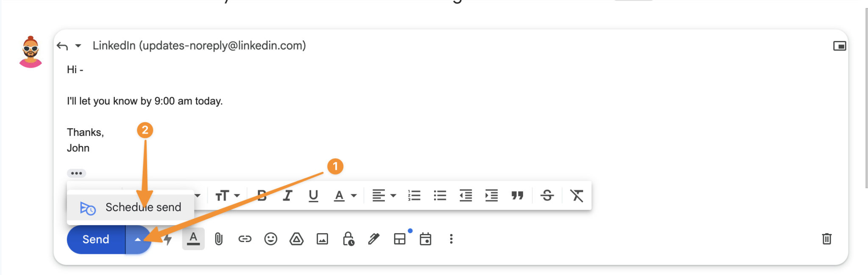Open the emoji picker
The width and height of the screenshot is (868, 275).
pos(270,239)
